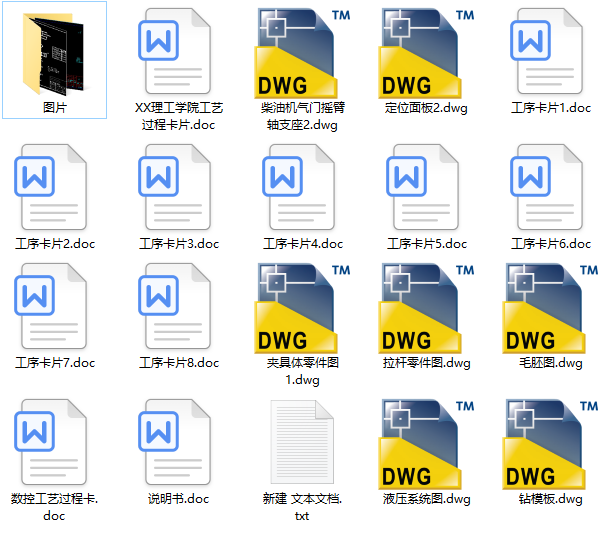
Task: Select the 钻模板.dwg drawing icon
Action: [x=550, y=444]
